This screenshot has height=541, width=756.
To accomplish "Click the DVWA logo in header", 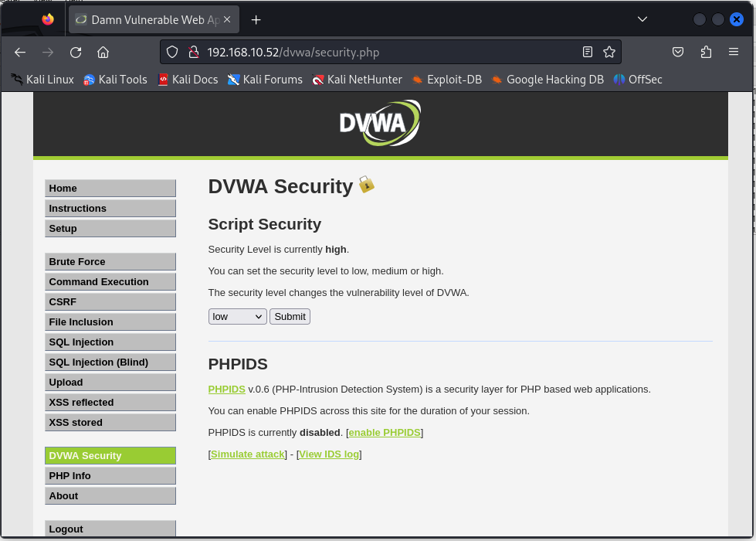I will click(380, 123).
